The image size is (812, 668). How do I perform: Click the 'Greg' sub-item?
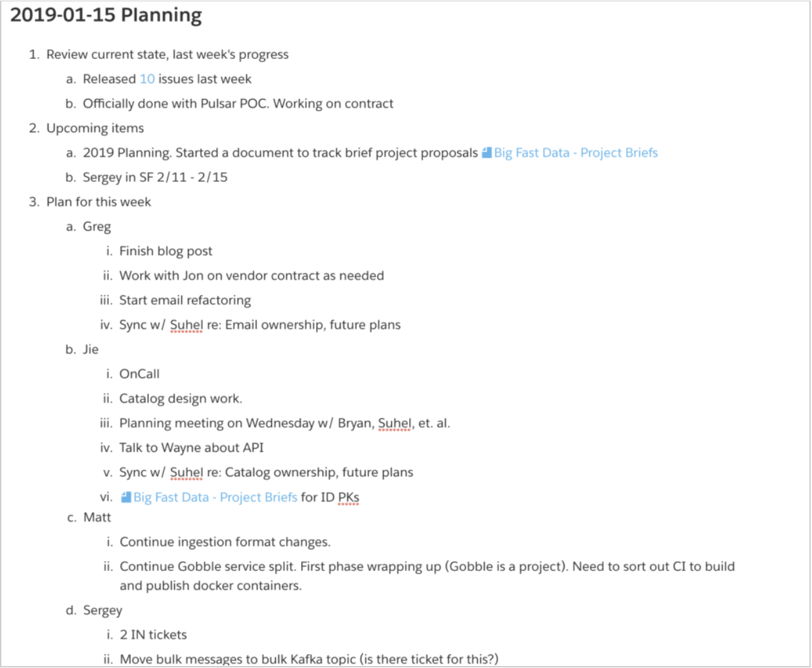click(97, 227)
